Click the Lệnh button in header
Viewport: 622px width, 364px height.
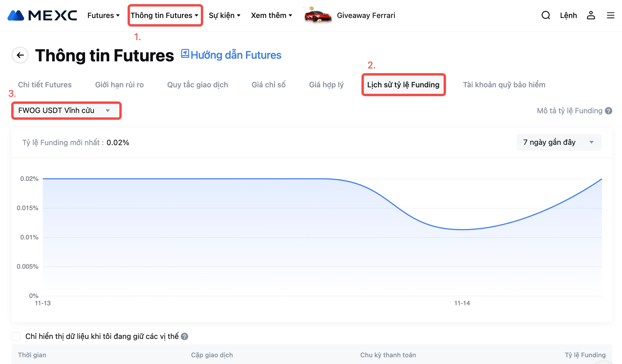(x=568, y=15)
